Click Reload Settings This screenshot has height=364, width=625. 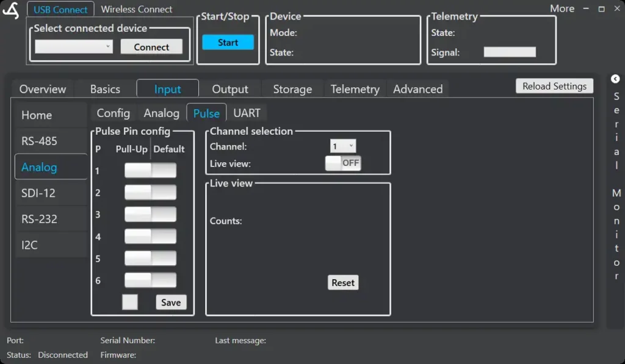pyautogui.click(x=554, y=86)
